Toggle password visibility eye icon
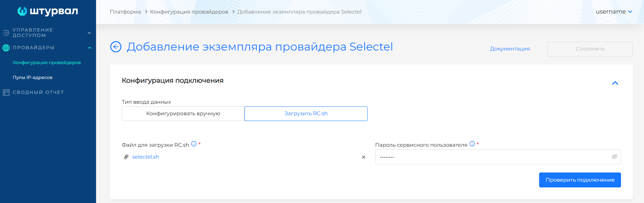The width and height of the screenshot is (644, 203). click(x=615, y=157)
